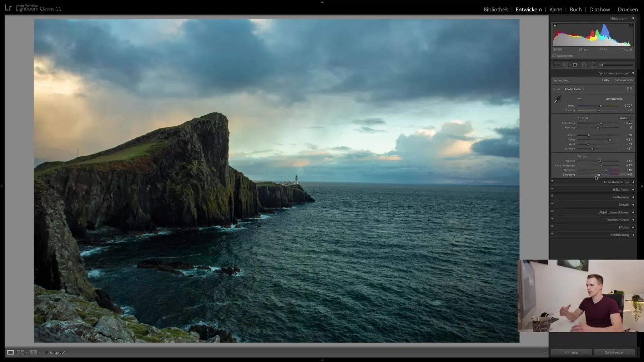Expand the Effekte panel
The height and width of the screenshot is (362, 644).
click(633, 227)
